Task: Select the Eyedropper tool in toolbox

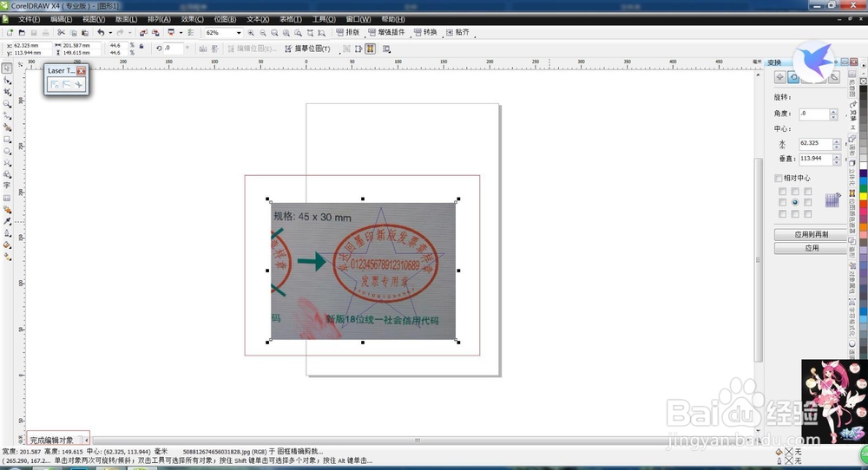Action: click(7, 221)
